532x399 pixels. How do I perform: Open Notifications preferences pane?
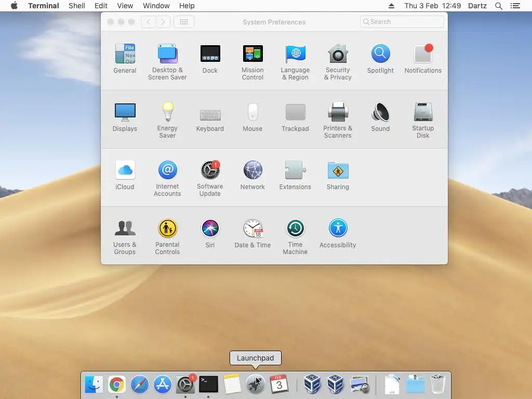423,59
